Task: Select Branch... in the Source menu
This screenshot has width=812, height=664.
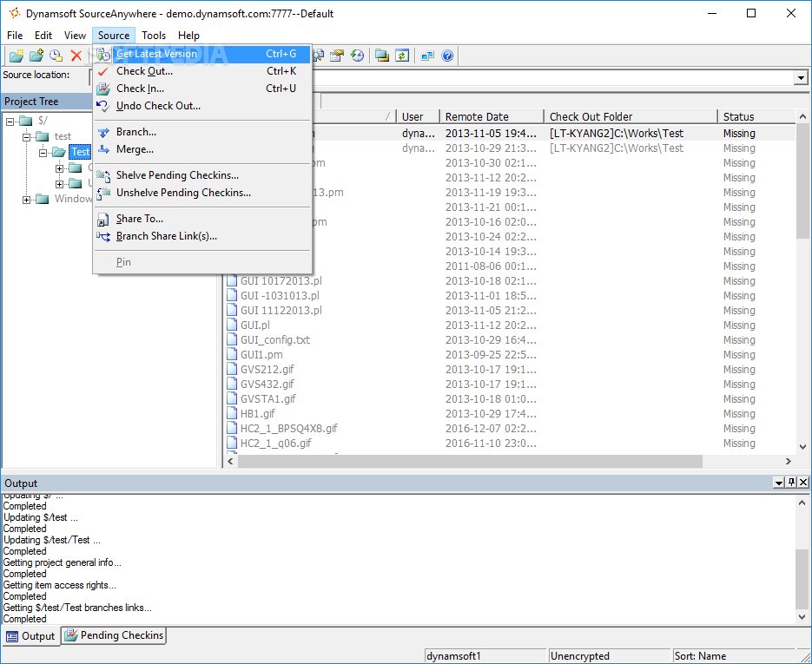Action: pyautogui.click(x=202, y=132)
